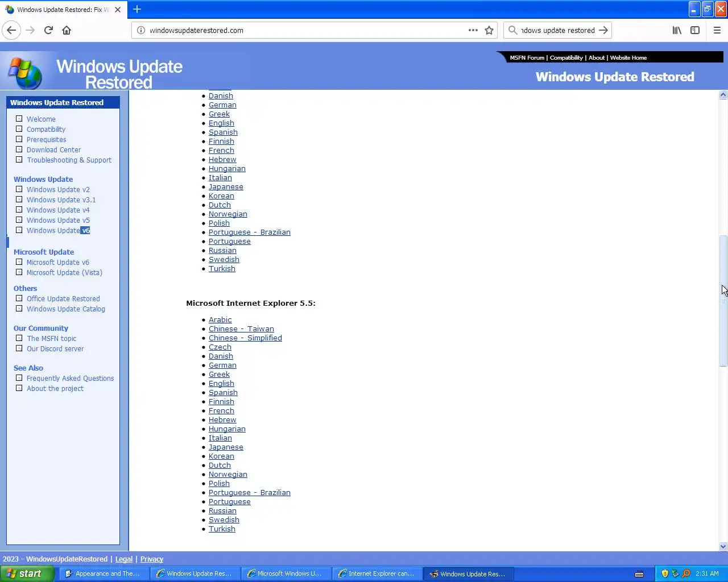Open the security shield tray icon
The image size is (728, 582).
(665, 573)
